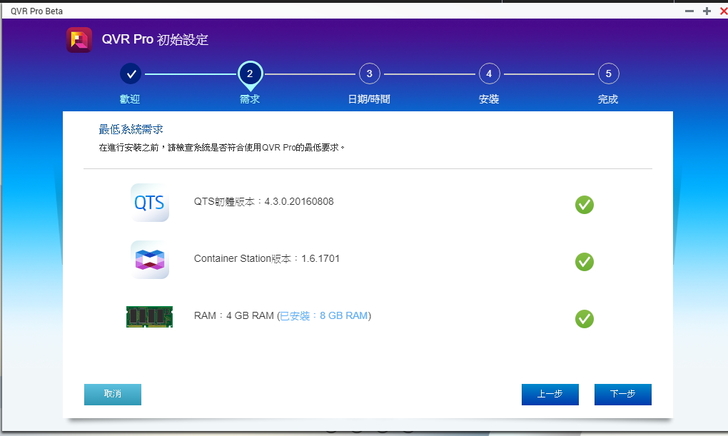Jump to step 4 circle
This screenshot has height=436, width=728.
point(489,74)
